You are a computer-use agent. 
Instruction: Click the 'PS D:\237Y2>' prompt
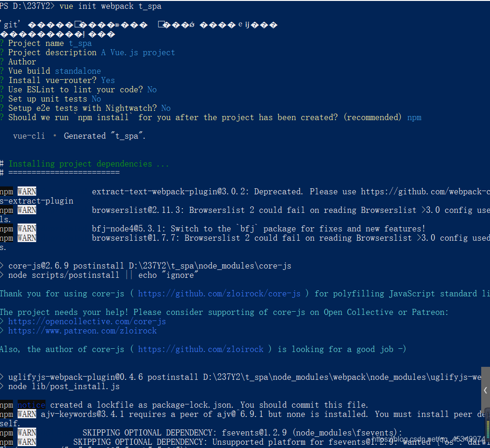(27, 6)
